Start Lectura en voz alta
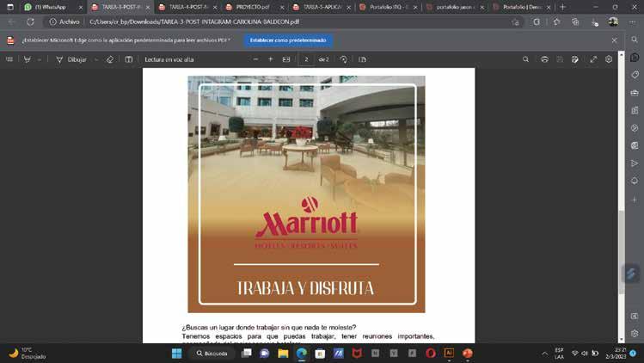 (169, 59)
